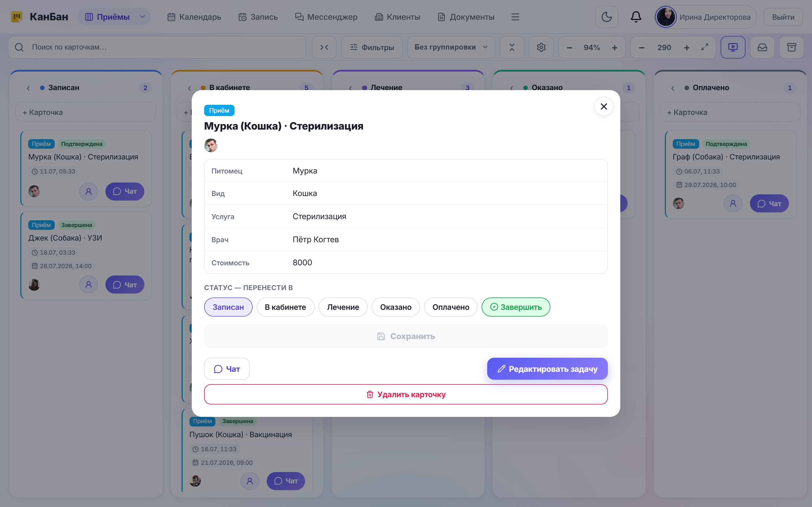The width and height of the screenshot is (812, 507).
Task: Open the Мессенджер tab
Action: coord(326,17)
